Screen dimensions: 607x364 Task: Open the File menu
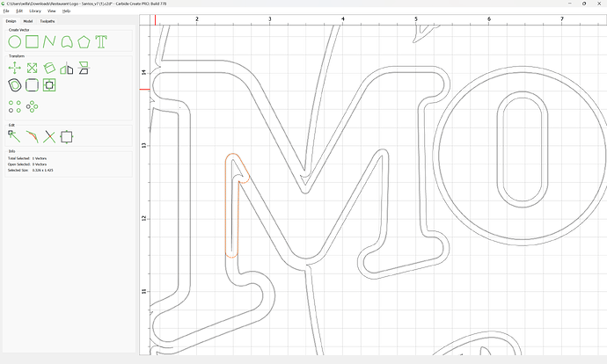(x=6, y=11)
